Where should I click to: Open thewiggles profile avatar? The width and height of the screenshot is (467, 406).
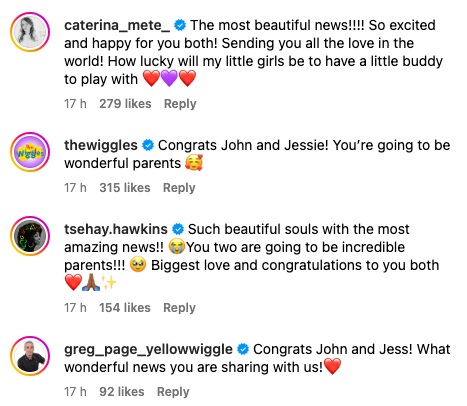(x=30, y=152)
